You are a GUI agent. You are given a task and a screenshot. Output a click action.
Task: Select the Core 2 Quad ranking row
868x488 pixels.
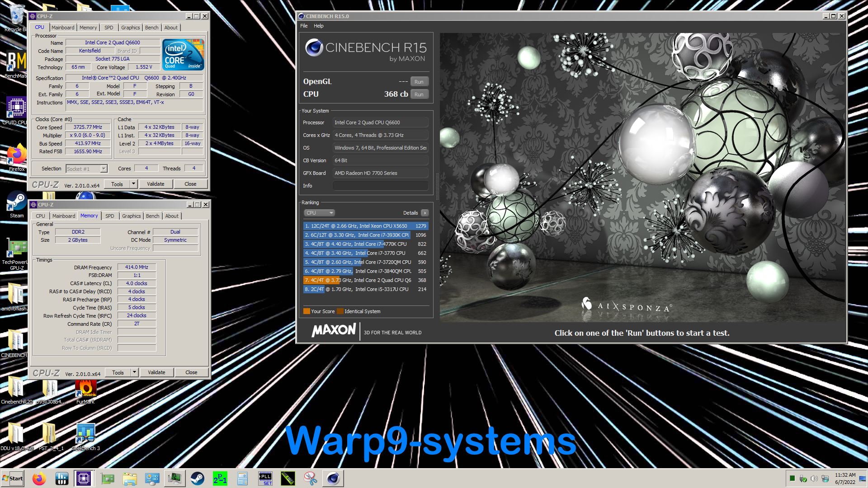[x=366, y=280]
